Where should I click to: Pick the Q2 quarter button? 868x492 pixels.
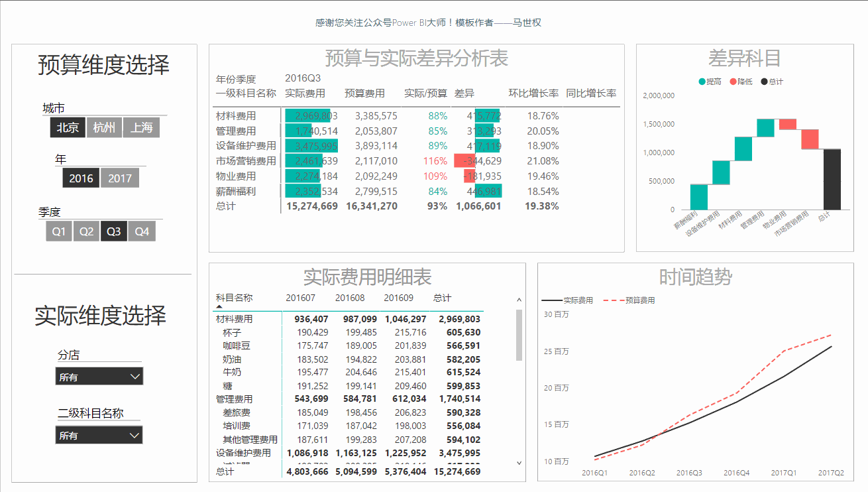(x=87, y=231)
